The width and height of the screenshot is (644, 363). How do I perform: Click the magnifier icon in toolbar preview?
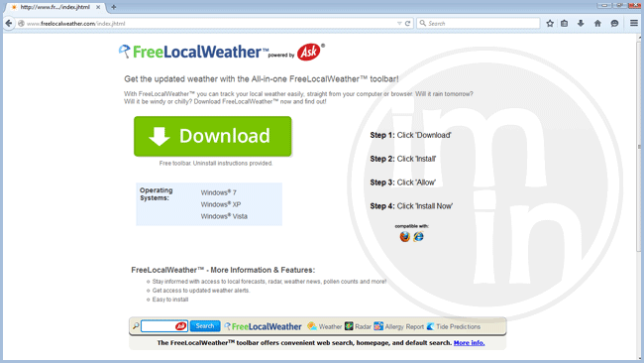pos(136,326)
